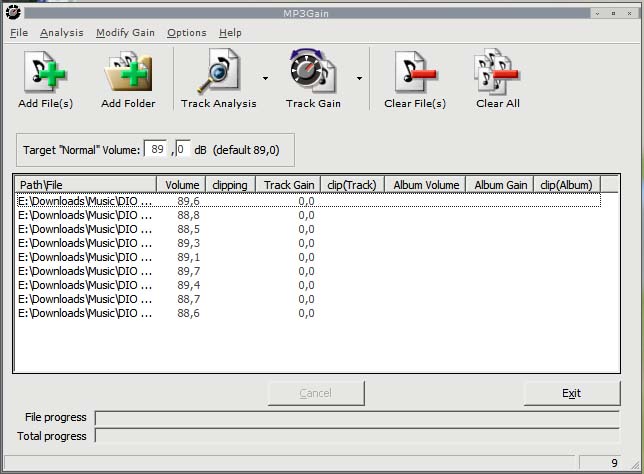The width and height of the screenshot is (644, 474).
Task: Click the Clear All icon
Action: click(x=496, y=77)
